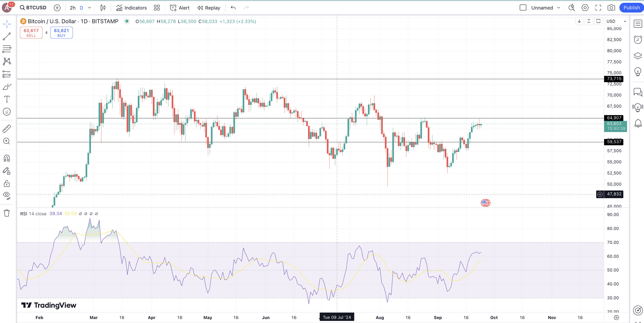Image resolution: width=644 pixels, height=323 pixels.
Task: Select the trend line drawing tool
Action: [7, 36]
